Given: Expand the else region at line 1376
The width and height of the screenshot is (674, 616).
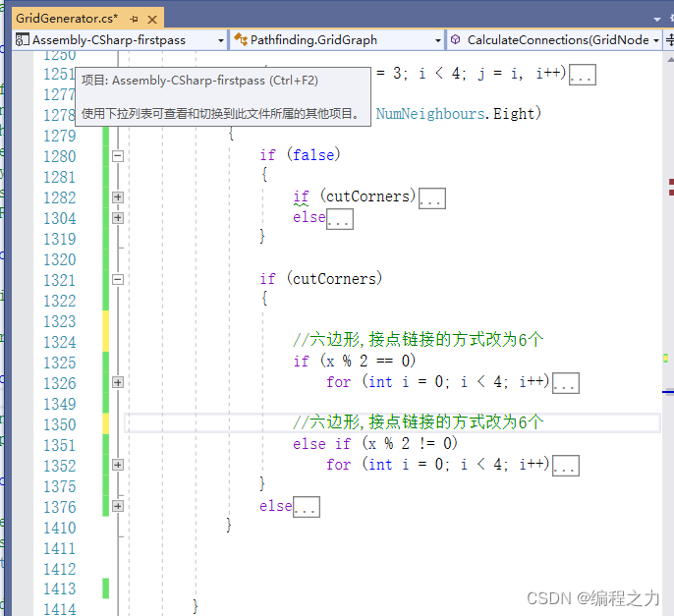Looking at the screenshot, I should pyautogui.click(x=118, y=506).
